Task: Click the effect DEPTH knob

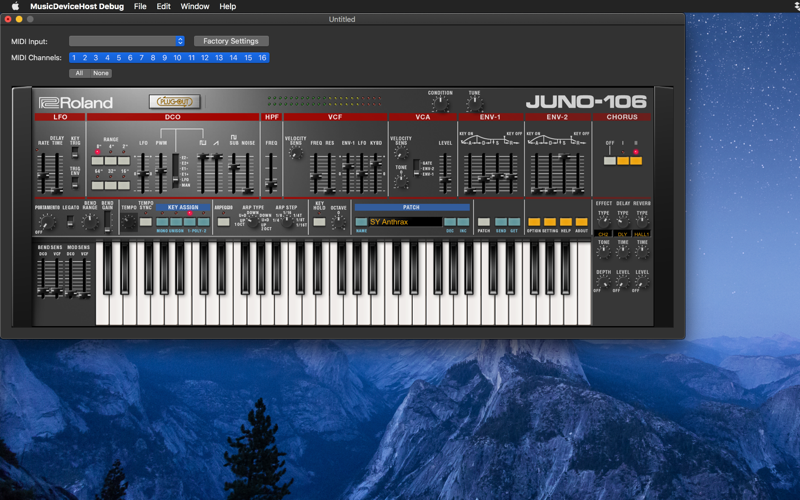Action: click(x=604, y=282)
